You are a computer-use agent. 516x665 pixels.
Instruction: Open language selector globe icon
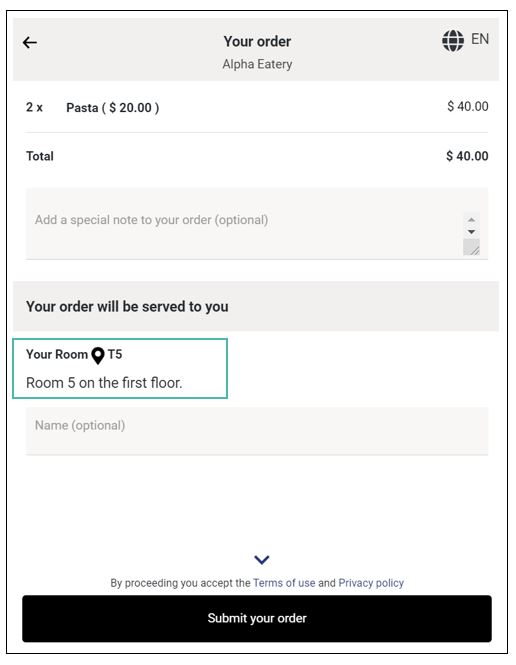453,40
